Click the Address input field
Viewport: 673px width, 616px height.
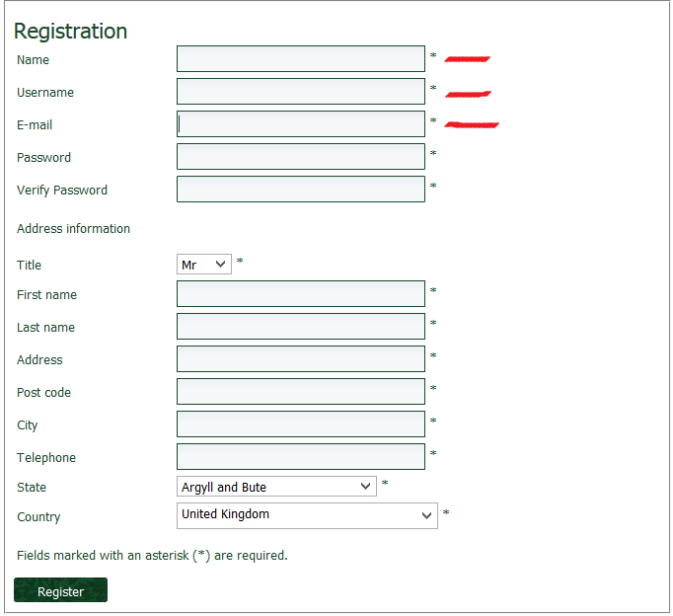pos(300,359)
